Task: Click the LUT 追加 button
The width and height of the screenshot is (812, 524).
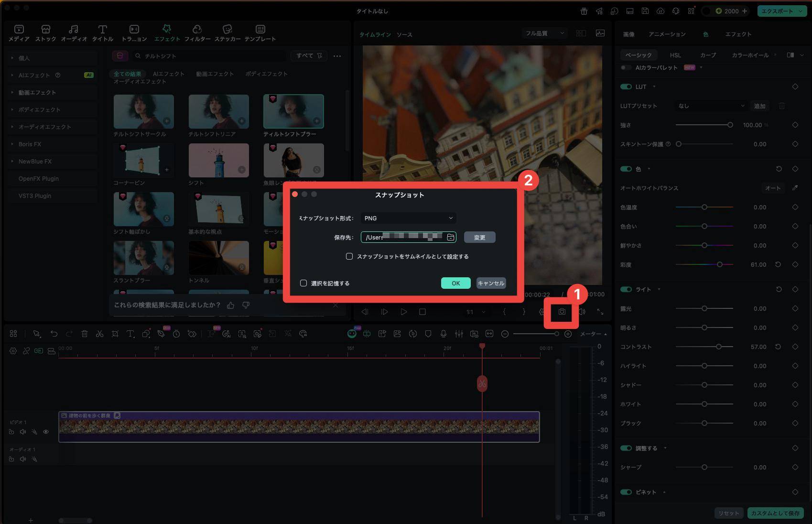Action: coord(759,106)
